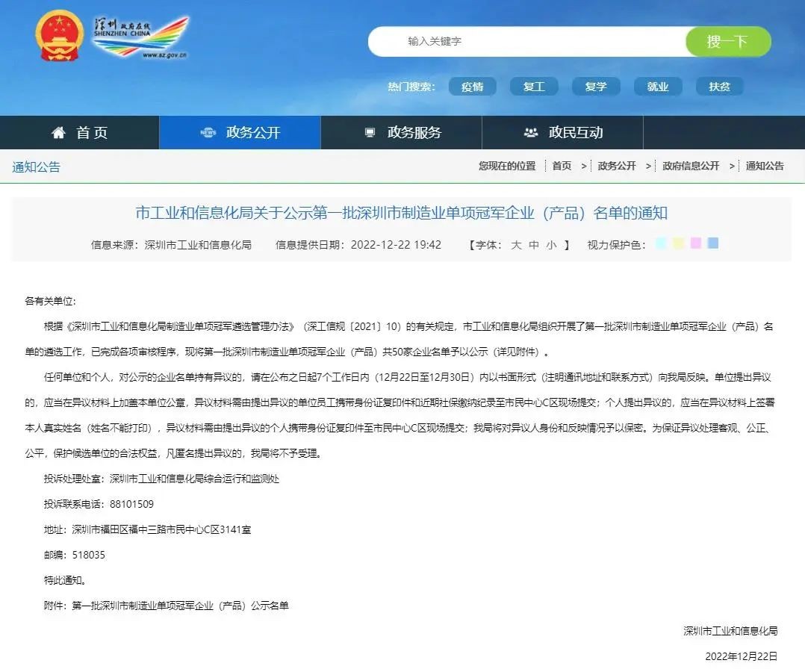Click the monitor icon beside 政务服务
Image resolution: width=805 pixels, height=672 pixels.
coord(370,133)
